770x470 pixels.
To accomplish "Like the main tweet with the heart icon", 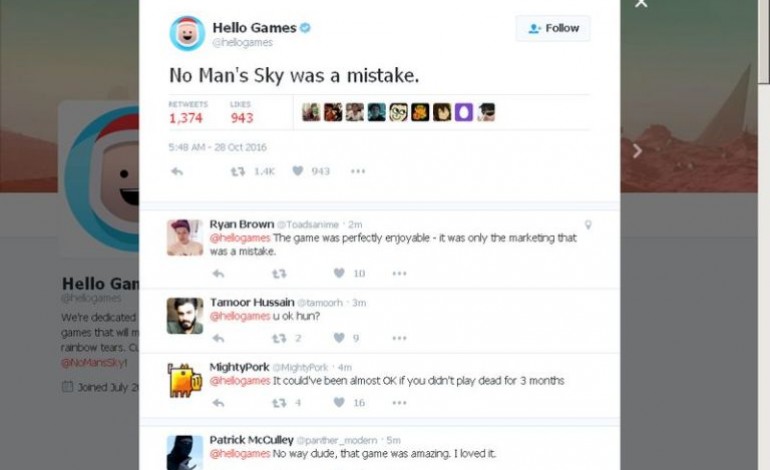I will click(298, 171).
